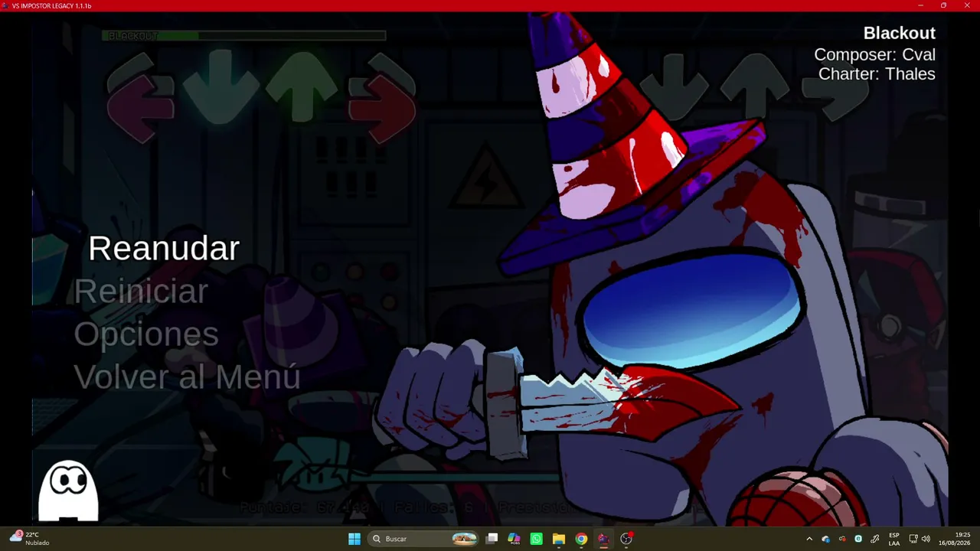Click the pen tray icon

[874, 539]
